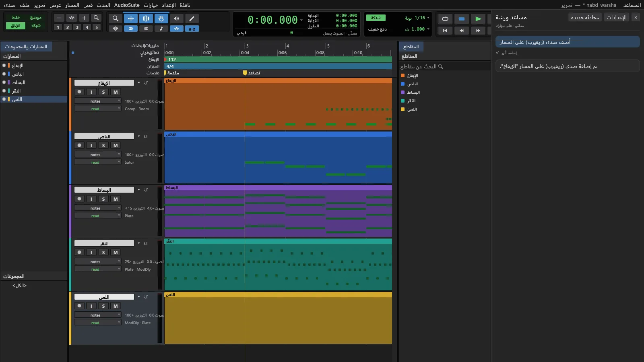The image size is (644, 362).
Task: Open the نافذة menu
Action: click(185, 5)
